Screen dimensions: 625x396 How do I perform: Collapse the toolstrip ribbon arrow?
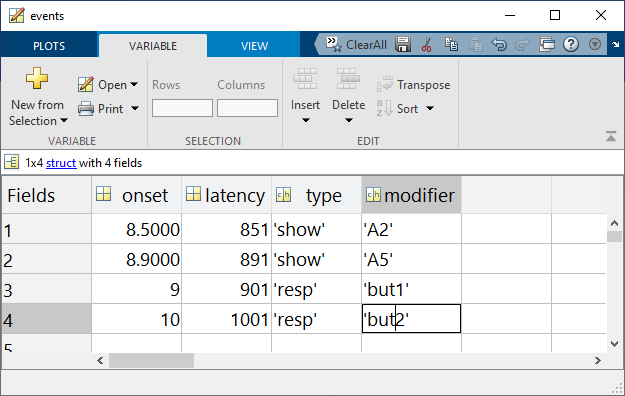(611, 136)
